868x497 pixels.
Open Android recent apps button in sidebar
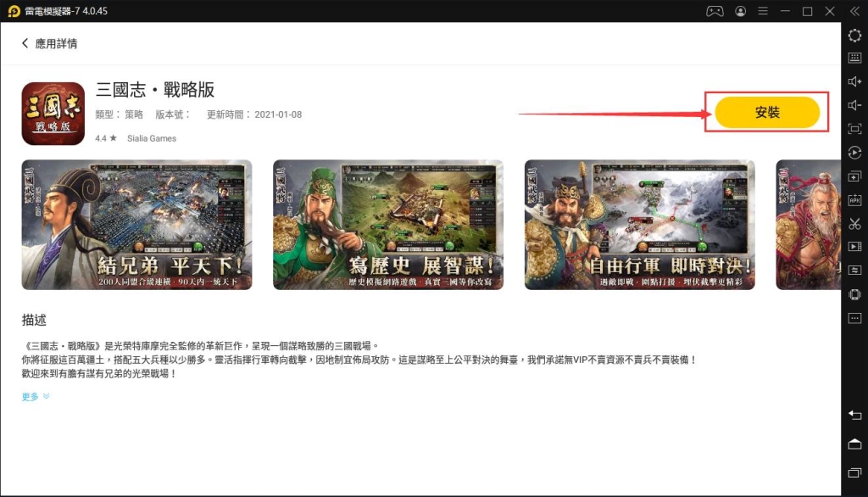coord(854,472)
